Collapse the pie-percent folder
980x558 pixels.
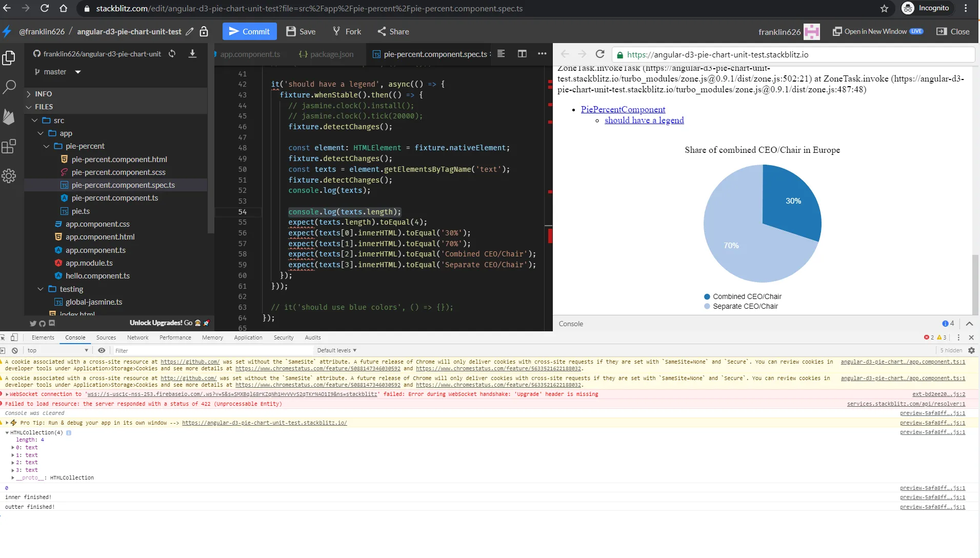pos(47,147)
